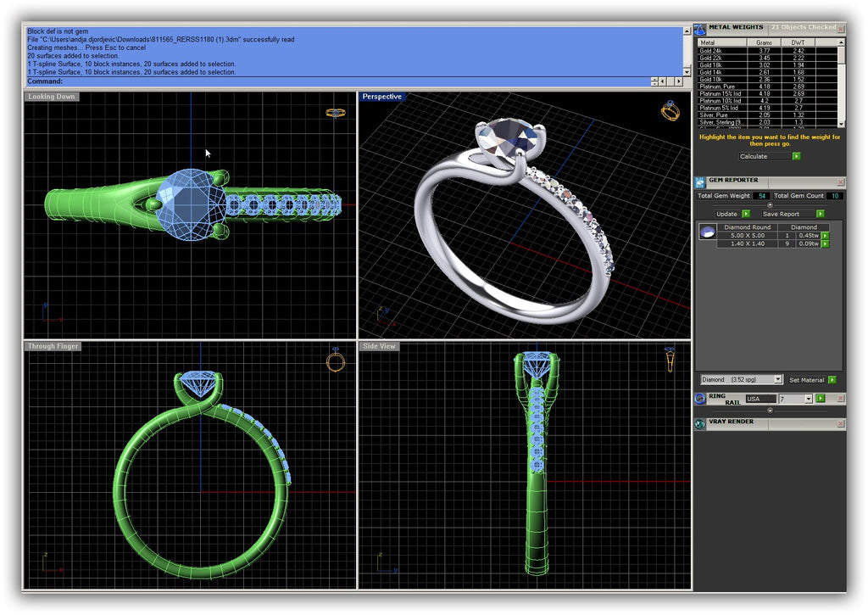
Task: Click the ring orientation icon in Side View
Action: (670, 360)
